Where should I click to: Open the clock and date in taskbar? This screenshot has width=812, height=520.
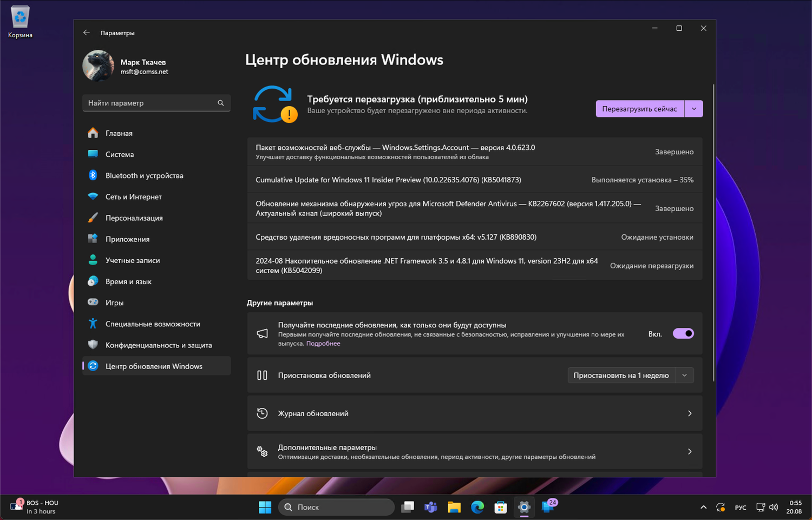click(794, 507)
